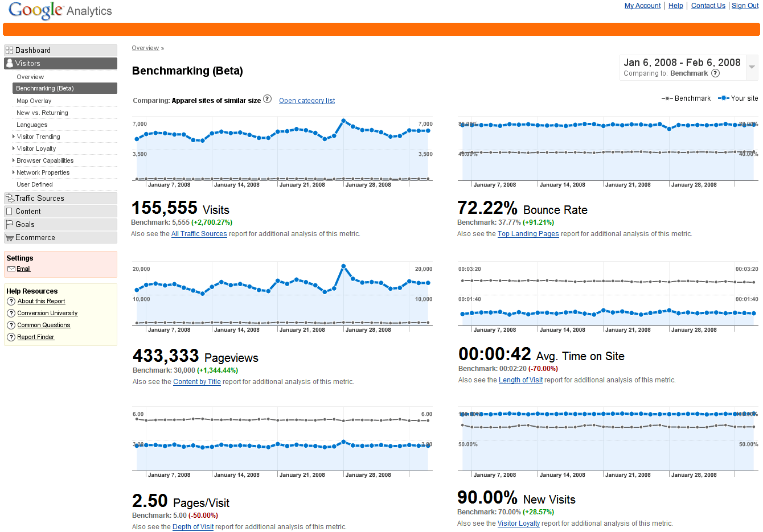763x532 pixels.
Task: Click the Email link in Settings
Action: pos(23,269)
